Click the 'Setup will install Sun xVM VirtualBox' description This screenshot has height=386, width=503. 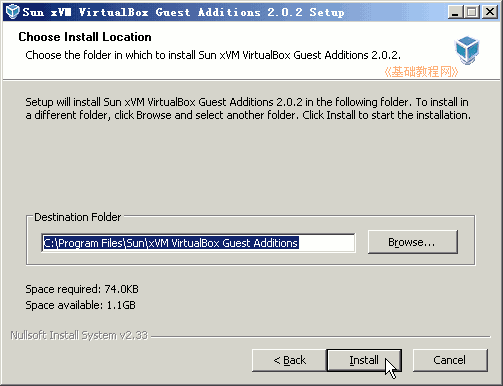coord(248,108)
